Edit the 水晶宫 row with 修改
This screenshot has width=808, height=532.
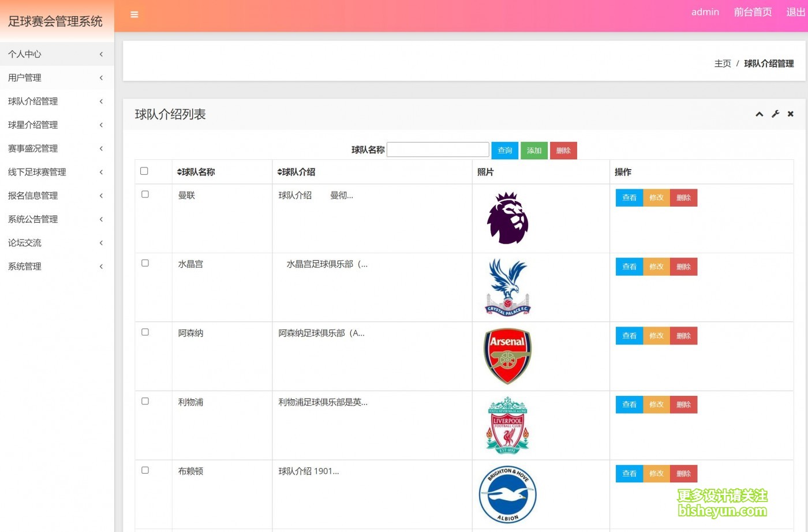click(656, 267)
